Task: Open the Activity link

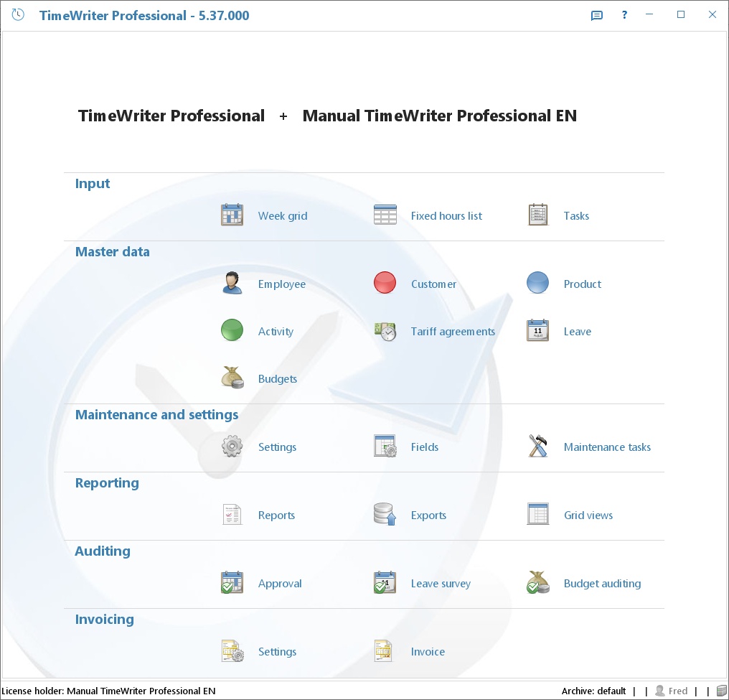Action: 276,332
